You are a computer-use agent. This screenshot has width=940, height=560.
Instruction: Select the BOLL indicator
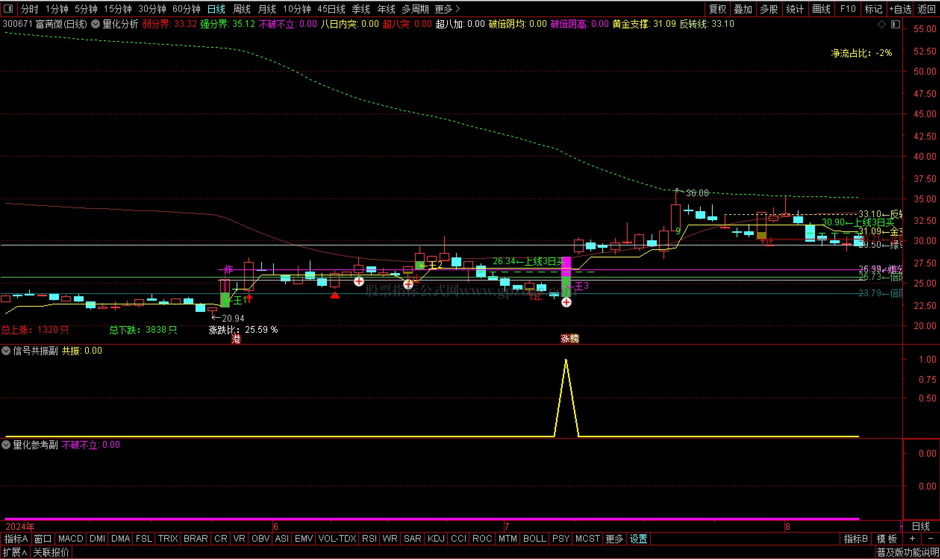(x=534, y=539)
